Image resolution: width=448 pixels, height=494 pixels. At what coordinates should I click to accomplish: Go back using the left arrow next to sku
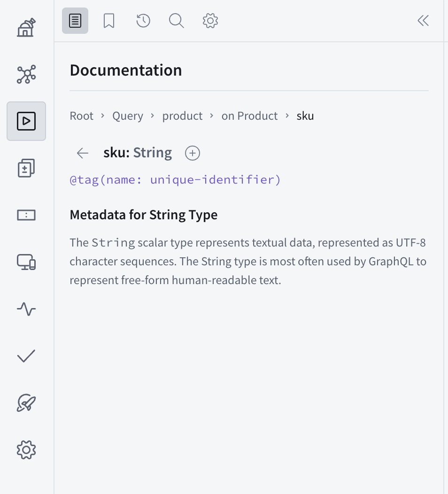(82, 153)
